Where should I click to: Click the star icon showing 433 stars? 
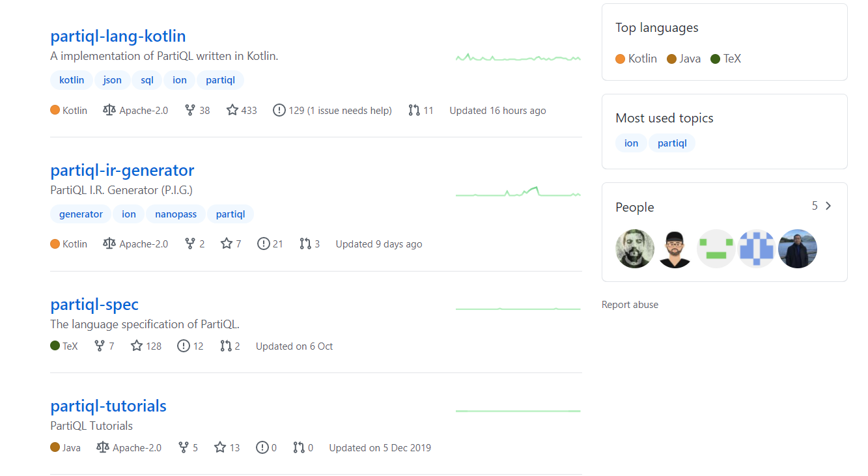point(232,111)
